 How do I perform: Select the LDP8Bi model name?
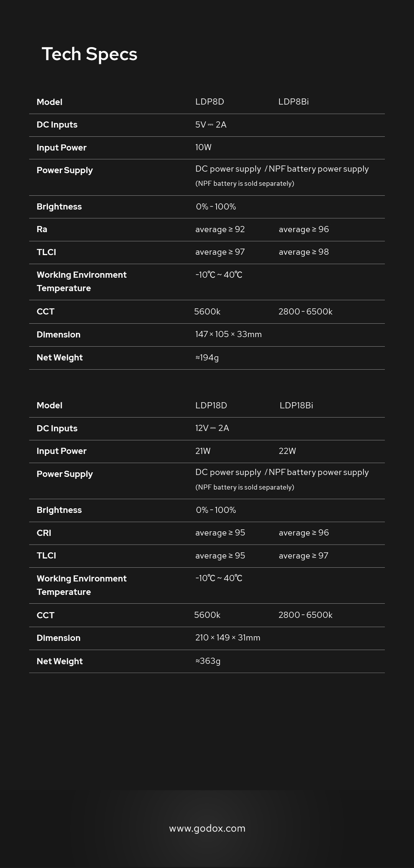pos(293,102)
